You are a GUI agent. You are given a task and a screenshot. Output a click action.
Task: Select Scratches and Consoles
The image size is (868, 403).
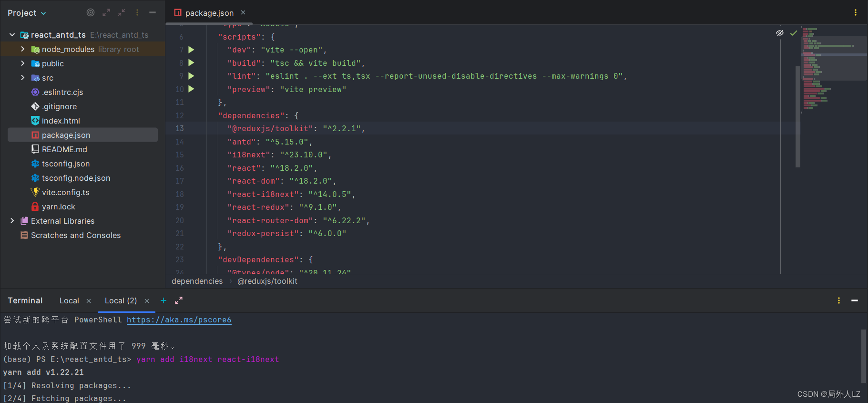(x=76, y=235)
